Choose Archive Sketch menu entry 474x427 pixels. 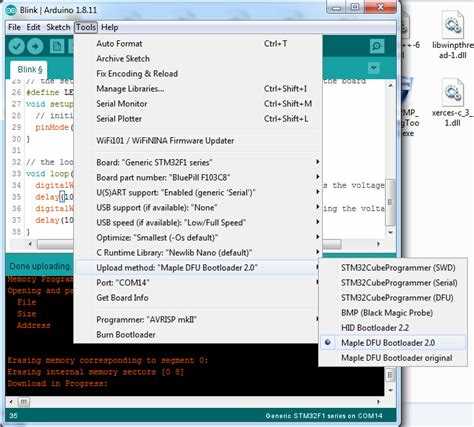click(198, 59)
